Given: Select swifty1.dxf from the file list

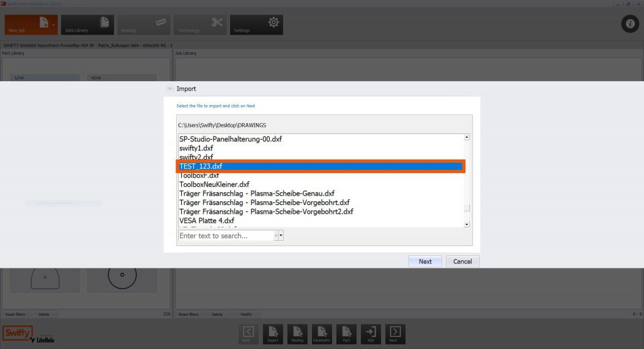Looking at the screenshot, I should point(196,148).
